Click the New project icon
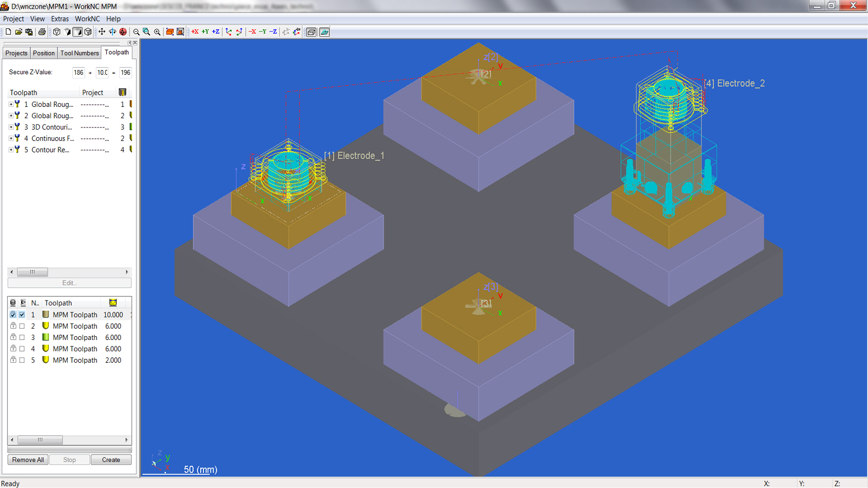 [x=8, y=32]
